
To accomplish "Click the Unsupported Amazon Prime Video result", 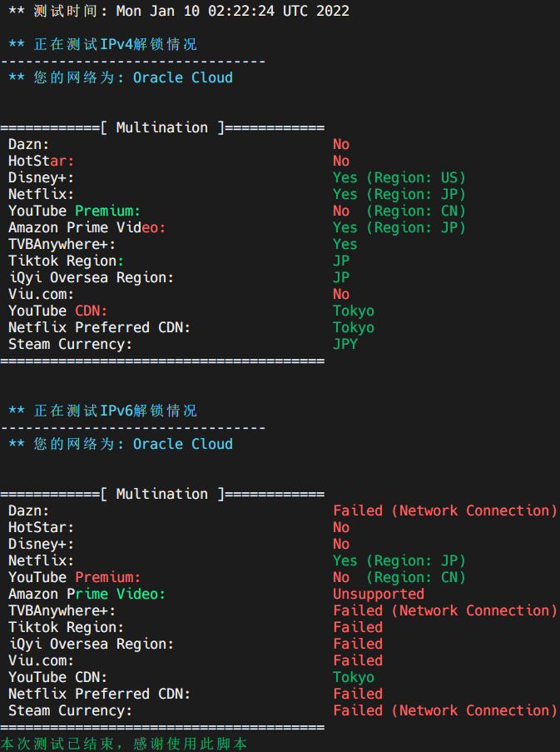I will (379, 594).
